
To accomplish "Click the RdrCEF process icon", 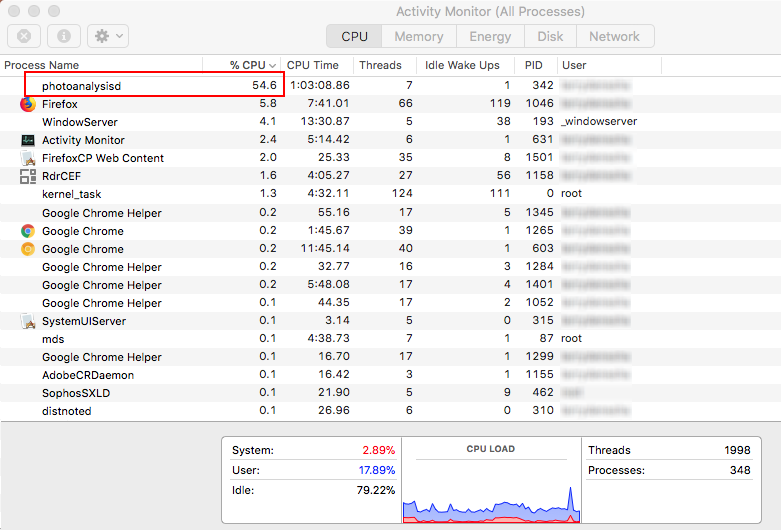I will [x=28, y=176].
